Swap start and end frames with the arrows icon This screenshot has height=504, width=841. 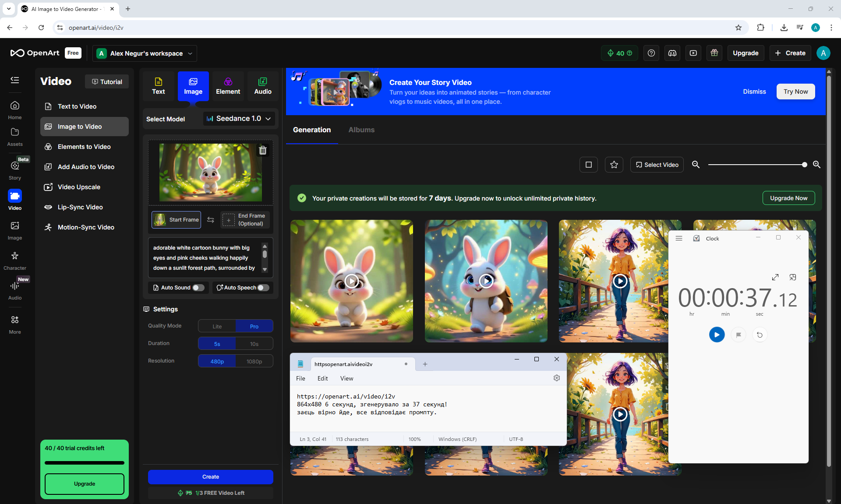click(211, 220)
